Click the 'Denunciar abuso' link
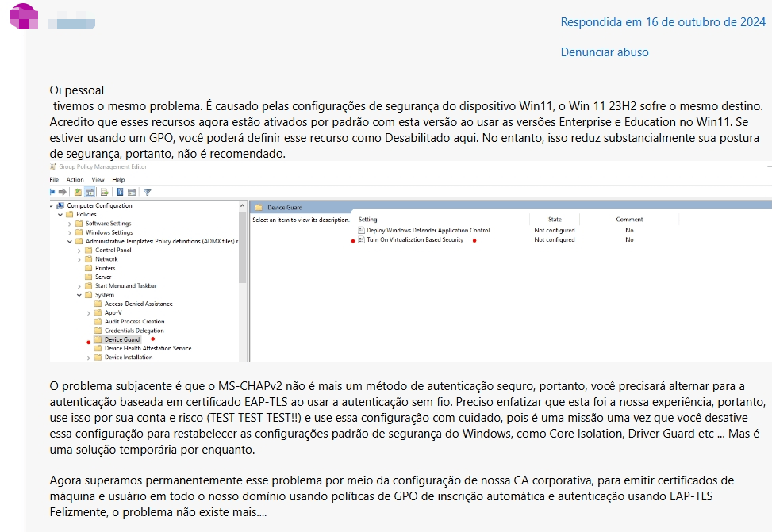This screenshot has height=532, width=772. pos(604,52)
